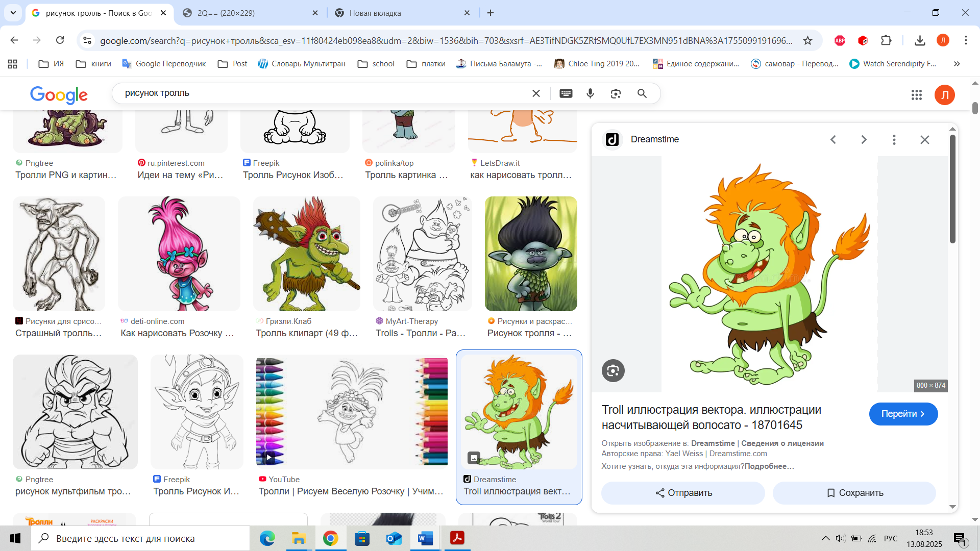
Task: Click the Отправить share button
Action: 683,493
